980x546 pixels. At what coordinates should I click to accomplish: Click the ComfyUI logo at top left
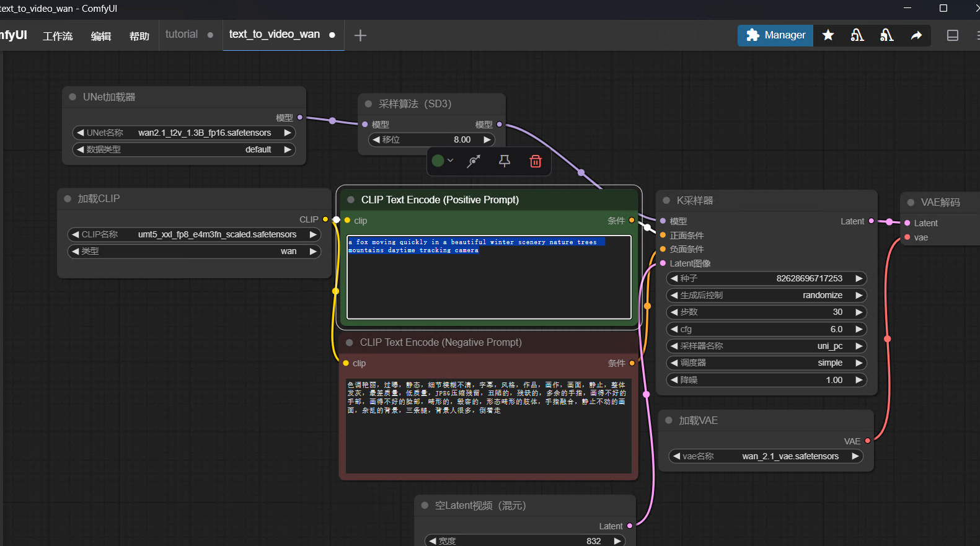tap(13, 35)
